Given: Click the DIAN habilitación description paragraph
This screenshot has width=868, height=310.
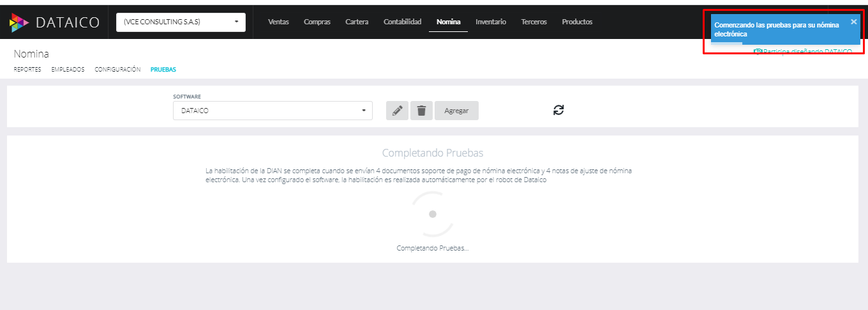Looking at the screenshot, I should pos(419,175).
